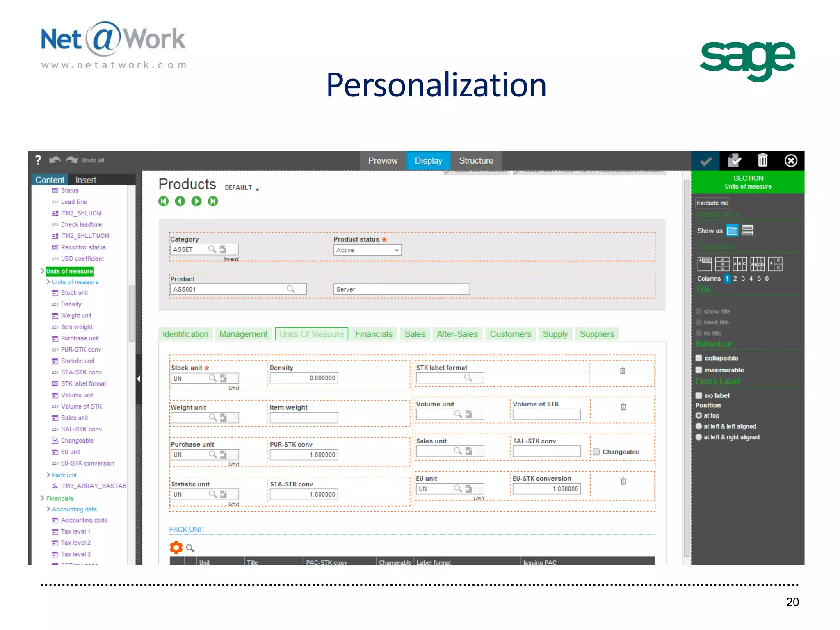Select the no title radio option
The image size is (840, 630).
coord(698,333)
